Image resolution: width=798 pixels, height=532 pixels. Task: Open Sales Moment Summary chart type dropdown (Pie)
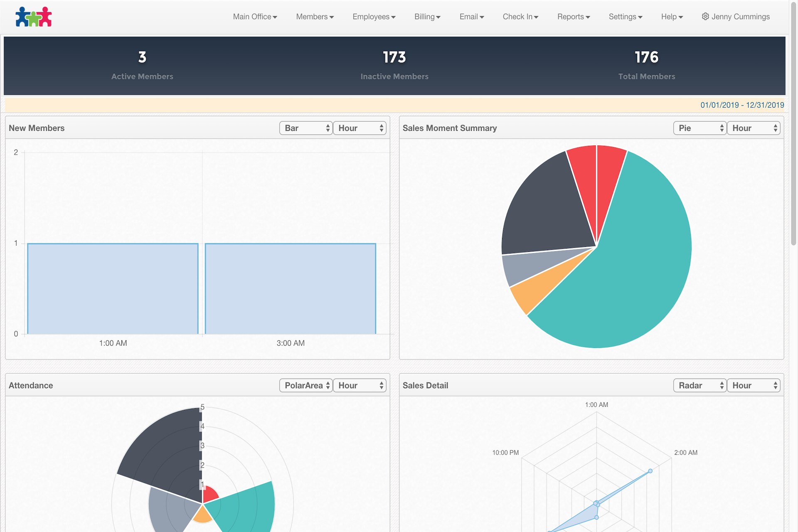(700, 128)
